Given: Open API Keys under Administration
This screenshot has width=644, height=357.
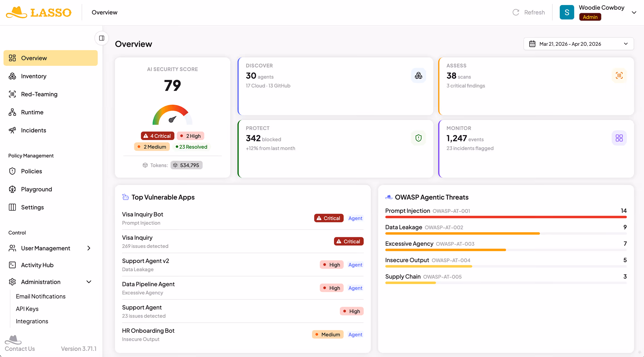Looking at the screenshot, I should click(27, 309).
